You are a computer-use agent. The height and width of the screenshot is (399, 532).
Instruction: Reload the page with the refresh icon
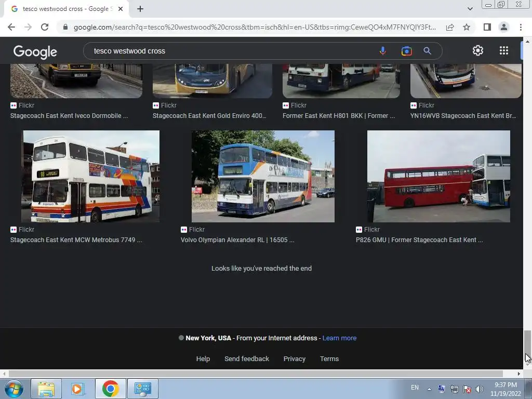[x=45, y=27]
